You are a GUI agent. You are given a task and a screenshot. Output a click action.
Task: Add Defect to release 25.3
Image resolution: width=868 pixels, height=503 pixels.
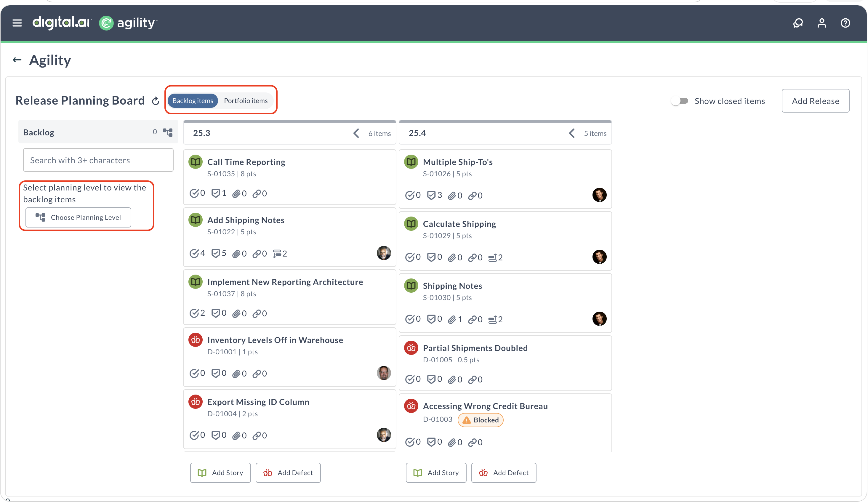(x=288, y=473)
